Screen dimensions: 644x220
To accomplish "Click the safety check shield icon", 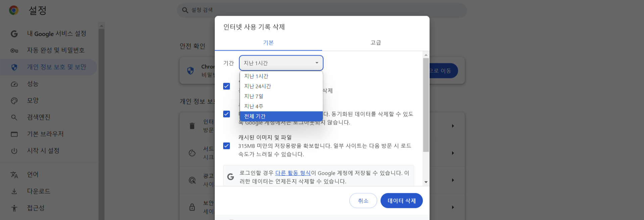I will click(190, 71).
